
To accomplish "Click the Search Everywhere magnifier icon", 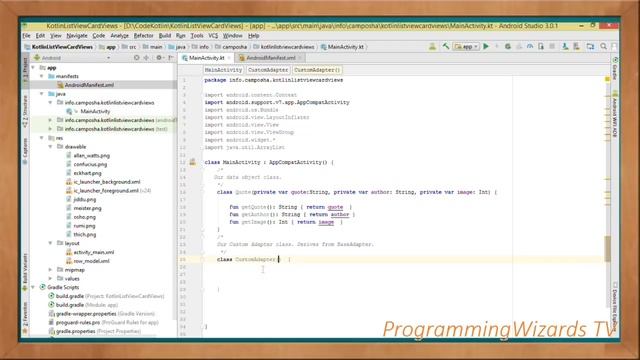I will click(x=604, y=47).
